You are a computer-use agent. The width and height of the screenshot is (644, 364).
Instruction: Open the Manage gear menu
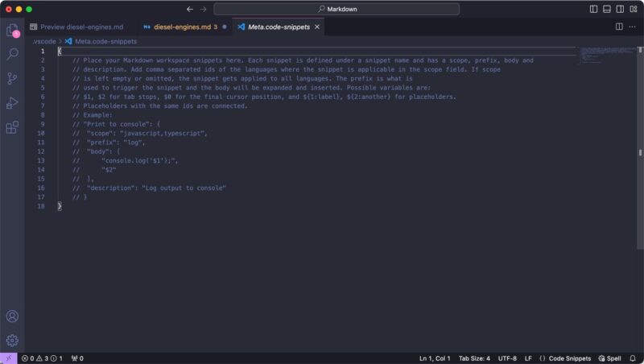point(12,340)
